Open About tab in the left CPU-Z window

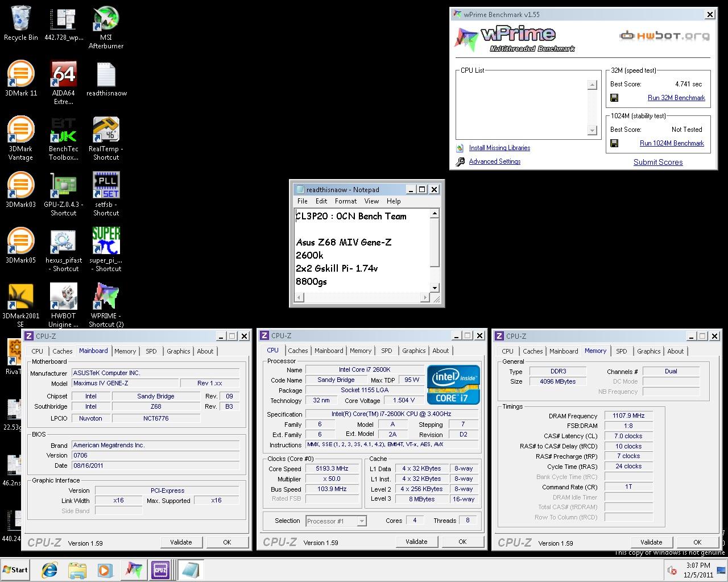(x=205, y=351)
